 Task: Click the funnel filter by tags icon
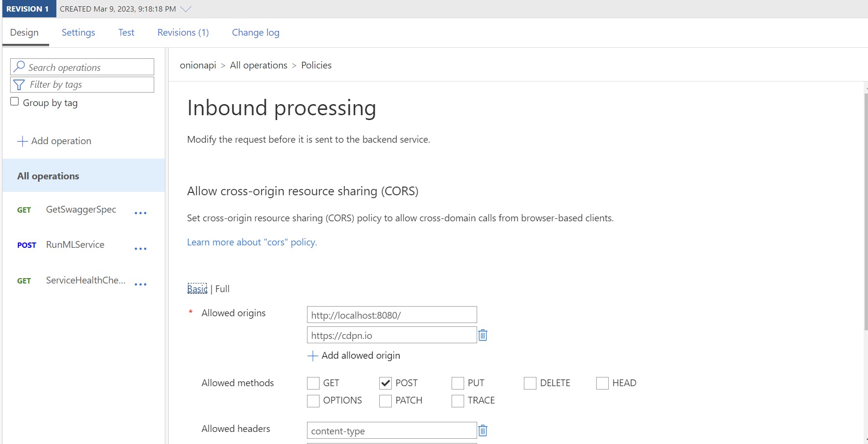(19, 85)
